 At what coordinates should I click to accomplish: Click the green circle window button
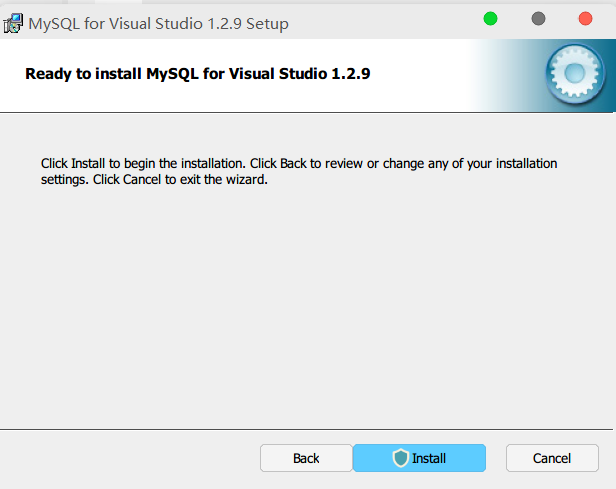coord(490,18)
